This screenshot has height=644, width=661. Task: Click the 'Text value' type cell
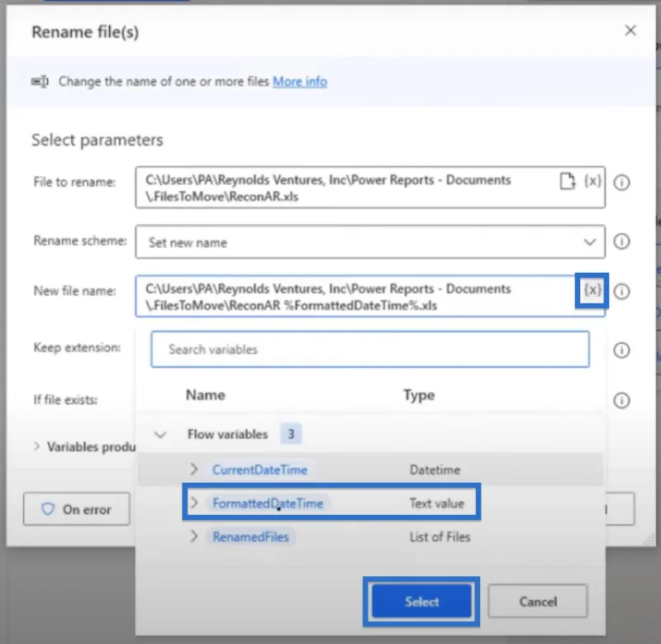(437, 503)
